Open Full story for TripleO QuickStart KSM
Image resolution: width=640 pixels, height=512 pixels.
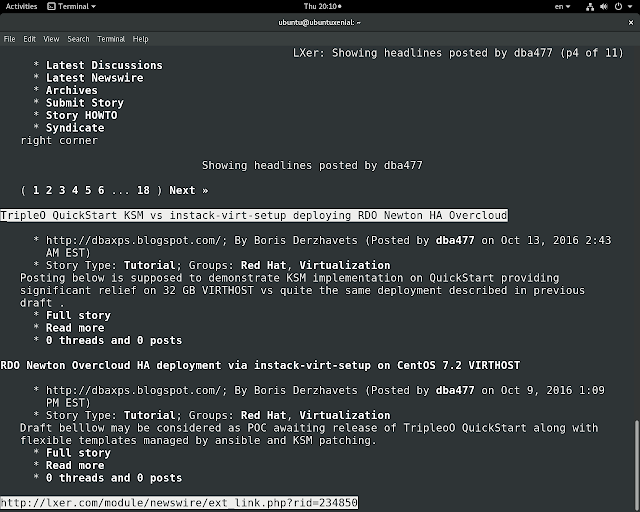click(78, 315)
